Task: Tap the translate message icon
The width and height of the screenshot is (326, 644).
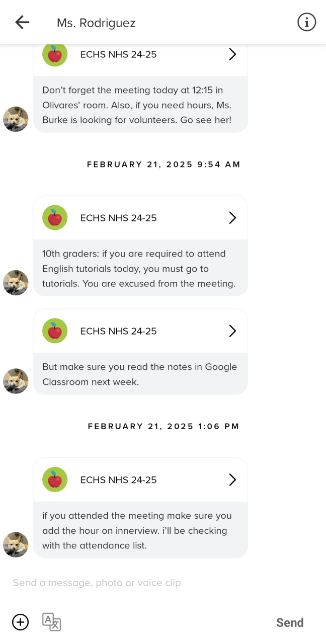Action: tap(51, 622)
